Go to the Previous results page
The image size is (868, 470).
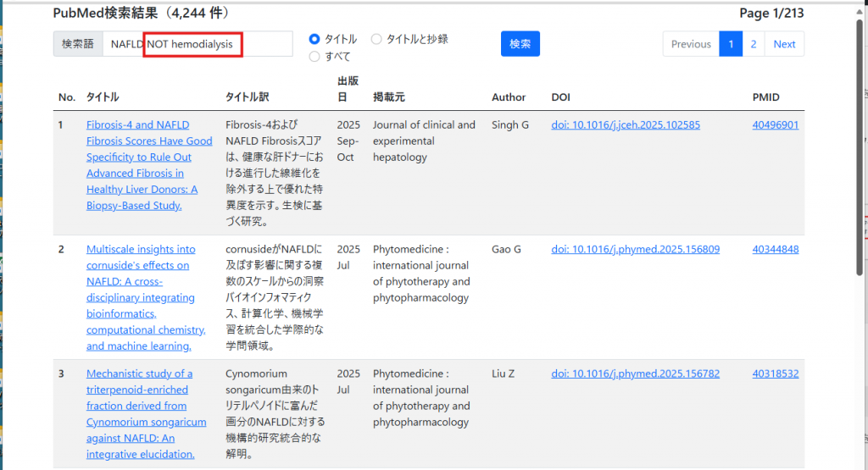(x=691, y=44)
